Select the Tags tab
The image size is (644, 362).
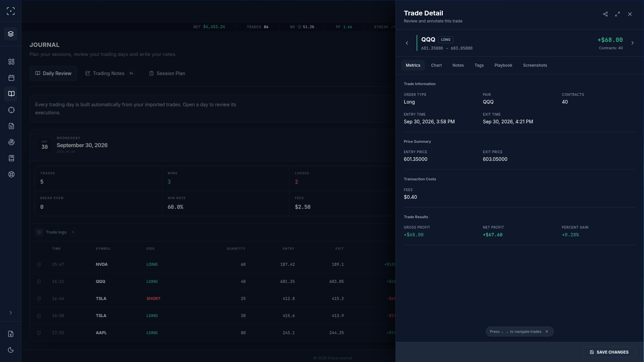479,65
